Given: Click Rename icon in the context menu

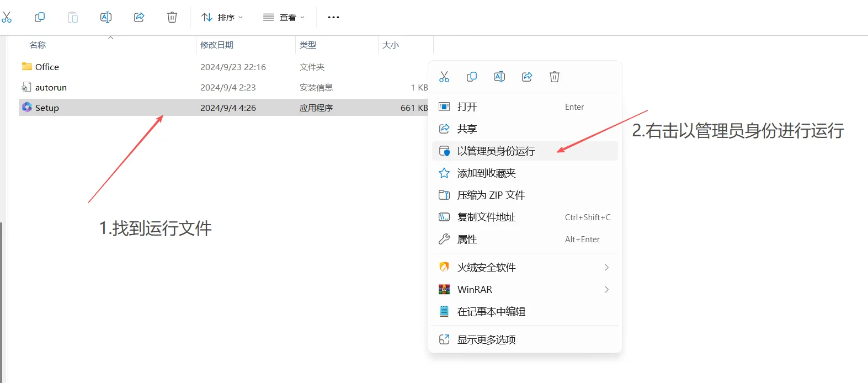Looking at the screenshot, I should [499, 77].
